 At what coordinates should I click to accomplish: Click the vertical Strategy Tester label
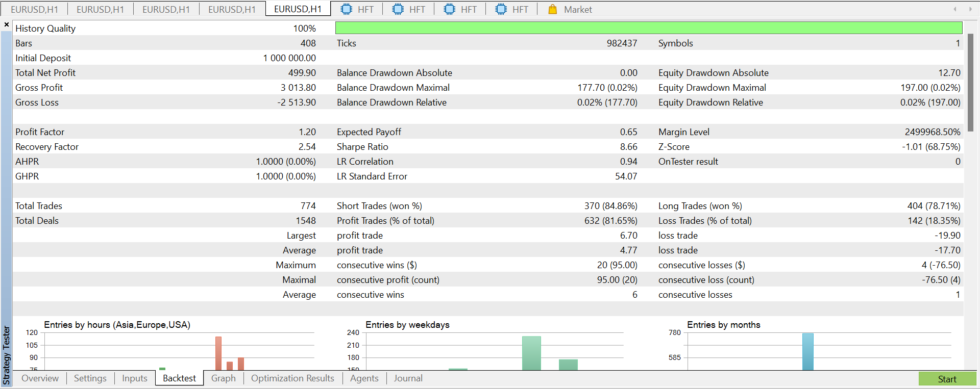coord(6,355)
